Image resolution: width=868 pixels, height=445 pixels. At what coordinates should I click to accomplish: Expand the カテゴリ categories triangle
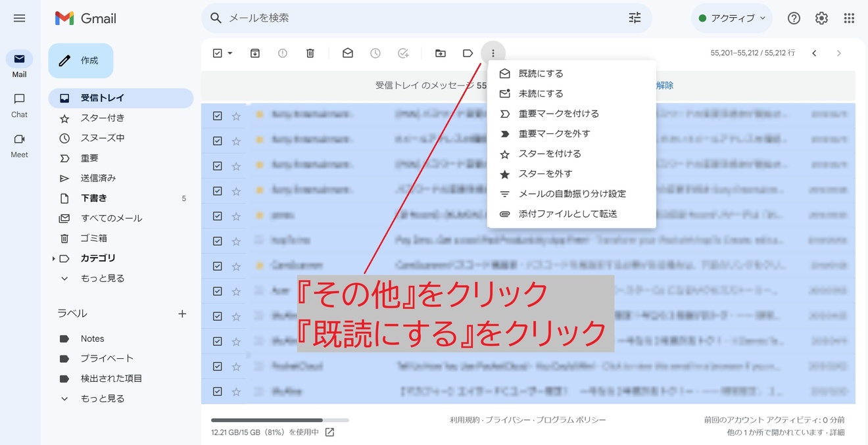click(53, 258)
